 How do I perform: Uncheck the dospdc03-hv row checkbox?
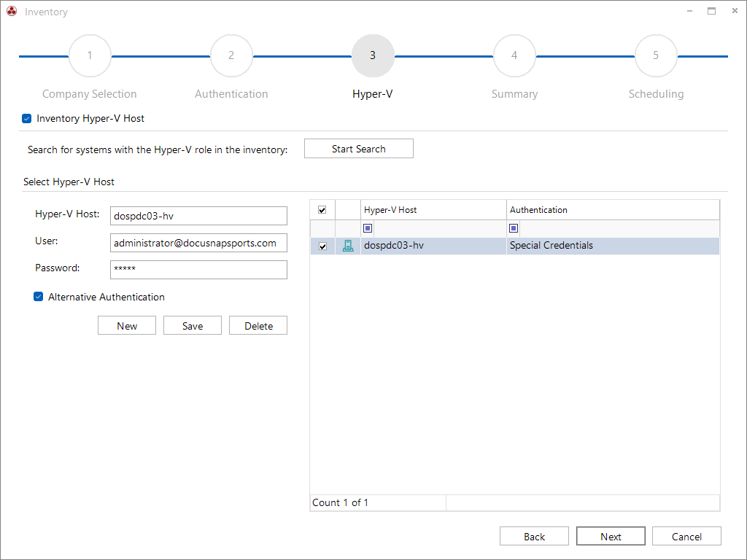pos(322,246)
